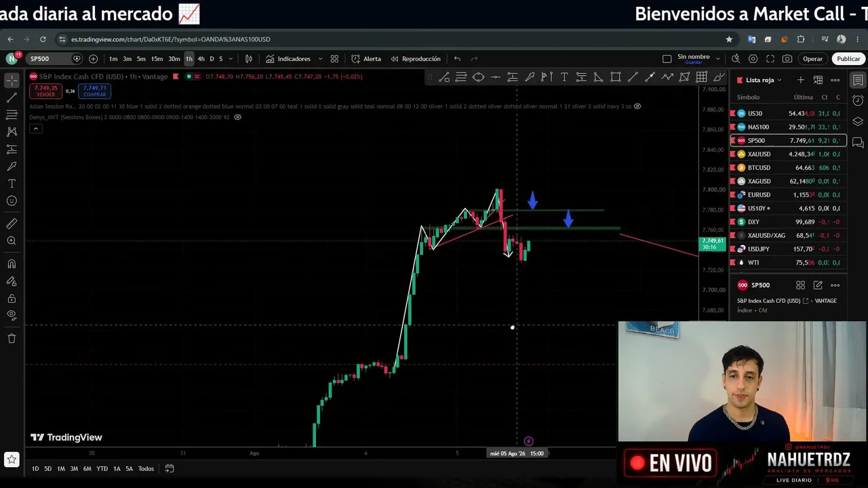Open the favorites star toolbar button
Screen dimensions: 868x488
tap(12, 460)
